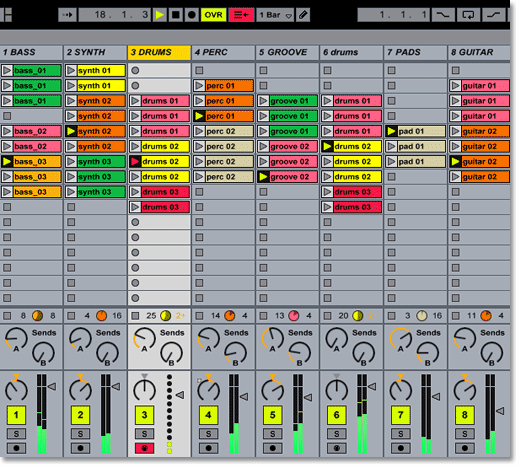Solo track 4 PERC with S button
Screen dimensions: 520x467
pyautogui.click(x=208, y=434)
